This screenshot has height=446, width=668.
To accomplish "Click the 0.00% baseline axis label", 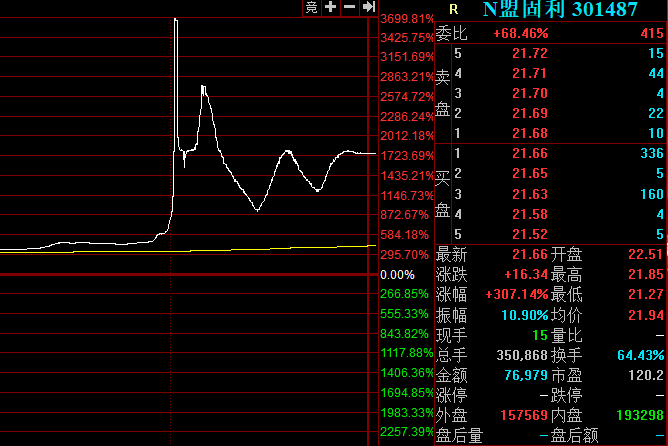I will tap(397, 274).
